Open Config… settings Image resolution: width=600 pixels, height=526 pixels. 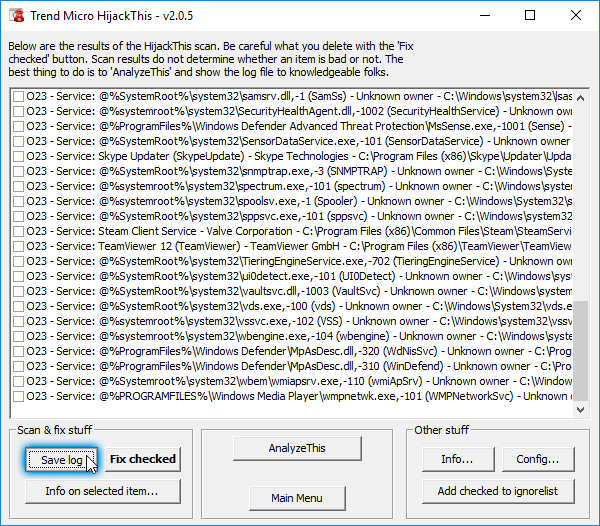538,459
